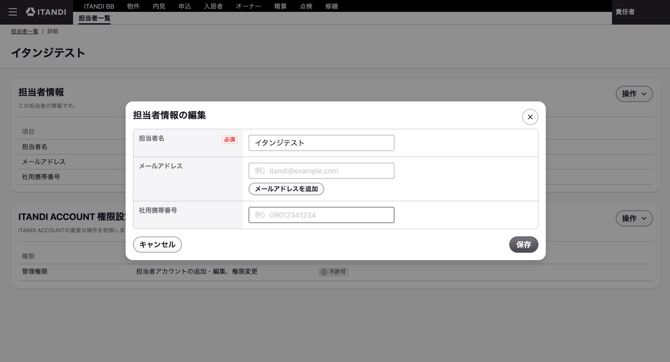Open the 内見 menu
Viewport: 670px width, 362px height.
(x=159, y=6)
